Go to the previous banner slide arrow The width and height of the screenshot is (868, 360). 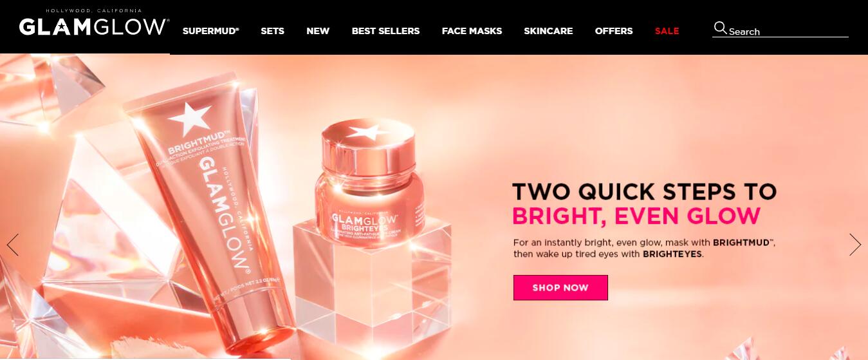tap(12, 245)
